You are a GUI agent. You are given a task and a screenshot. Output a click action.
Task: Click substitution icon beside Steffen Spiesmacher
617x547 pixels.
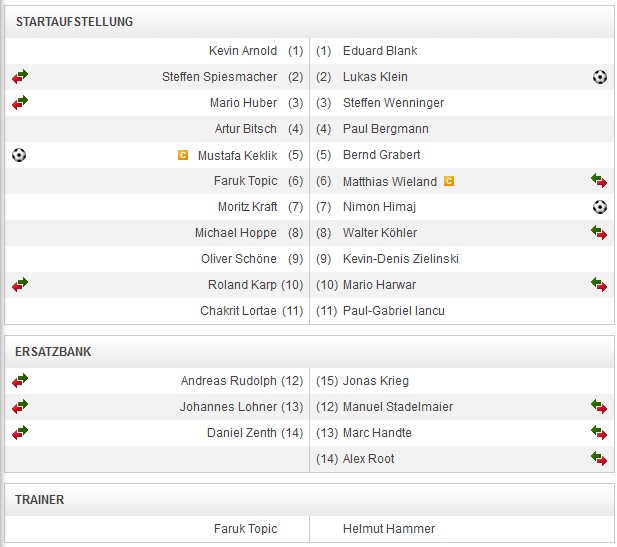coord(20,76)
